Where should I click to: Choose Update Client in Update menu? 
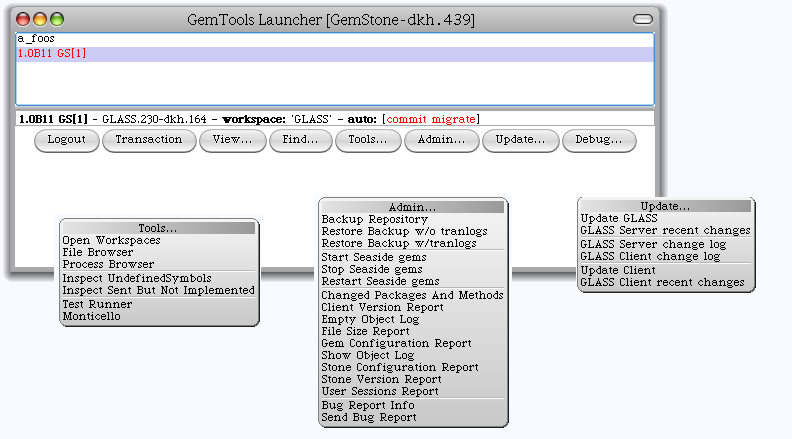666,270
